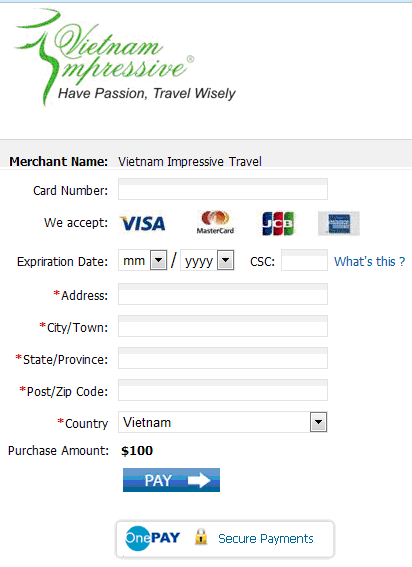Select the MasterCard logo
This screenshot has width=412, height=567.
coord(215,222)
